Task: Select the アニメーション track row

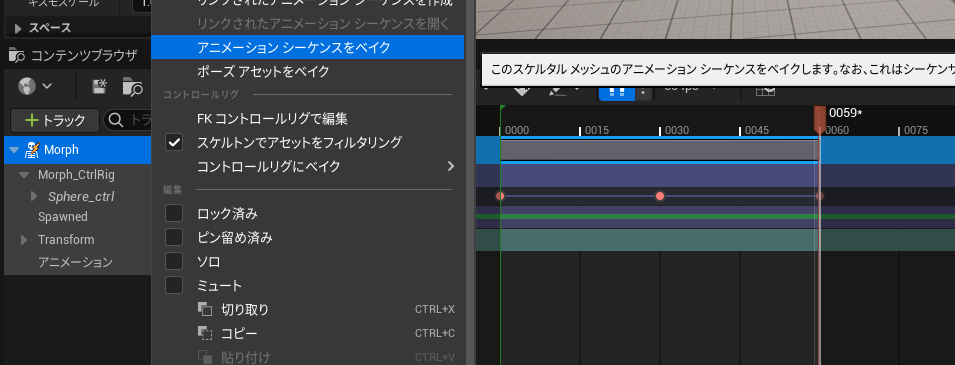Action: pyautogui.click(x=77, y=263)
